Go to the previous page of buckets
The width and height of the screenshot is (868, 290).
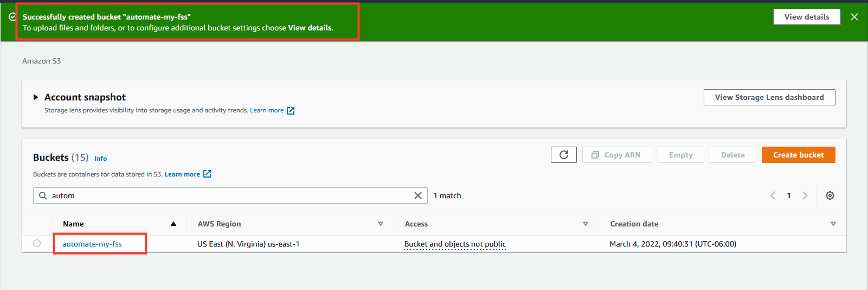click(x=773, y=196)
